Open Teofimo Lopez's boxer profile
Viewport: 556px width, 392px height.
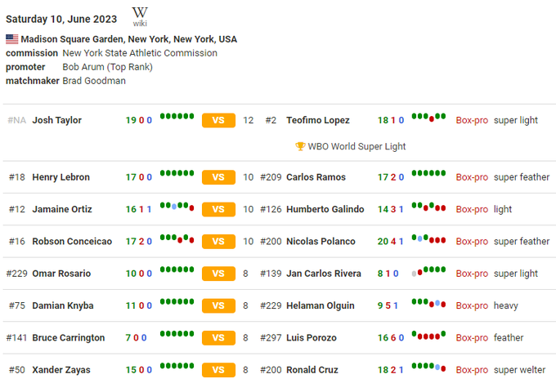click(318, 121)
